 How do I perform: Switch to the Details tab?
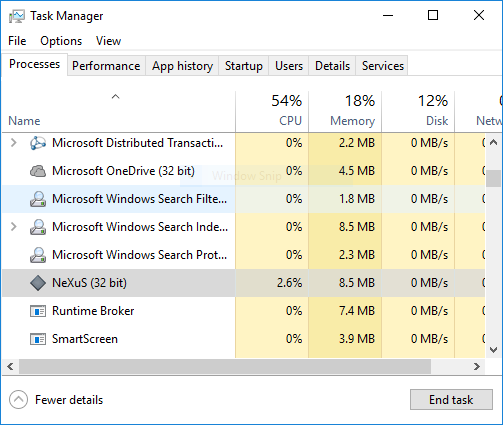click(333, 66)
